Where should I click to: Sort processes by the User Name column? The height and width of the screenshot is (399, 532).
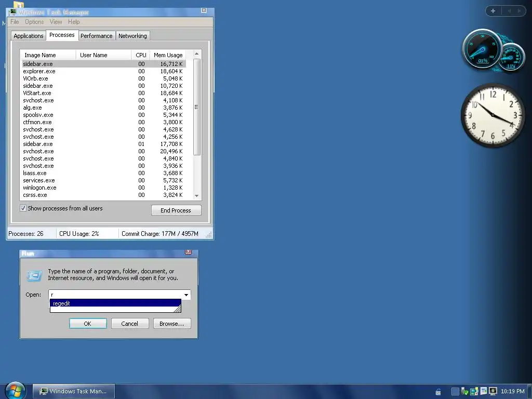click(103, 55)
